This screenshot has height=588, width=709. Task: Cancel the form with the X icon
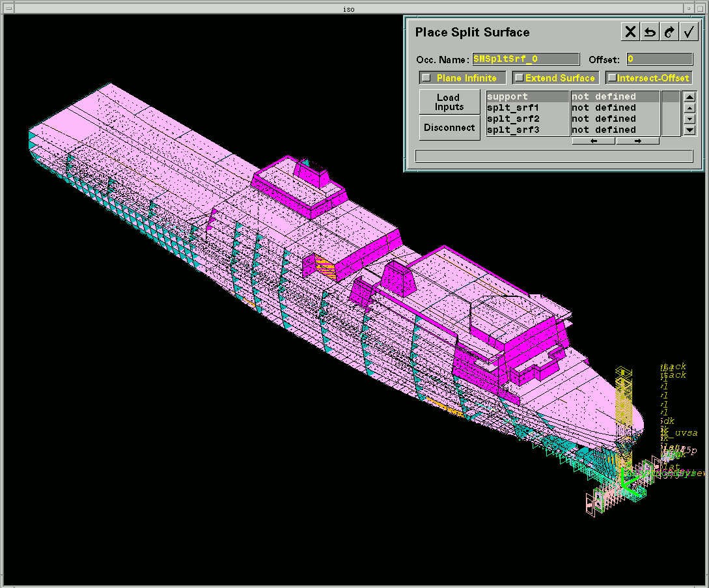(630, 32)
